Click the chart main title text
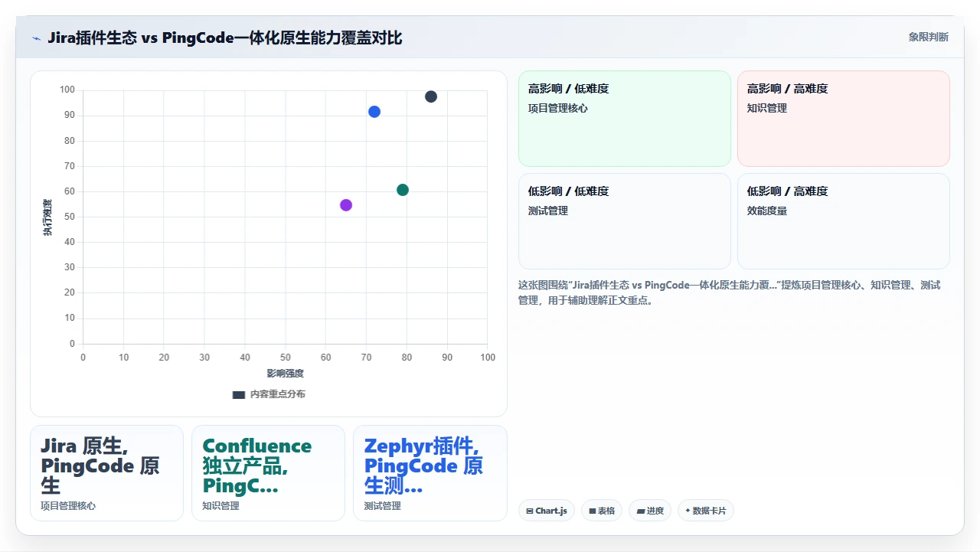Image resolution: width=980 pixels, height=552 pixels. [225, 38]
